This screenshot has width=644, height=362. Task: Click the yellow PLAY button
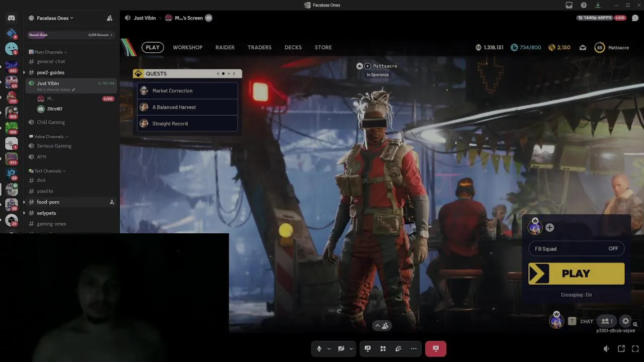pyautogui.click(x=576, y=274)
